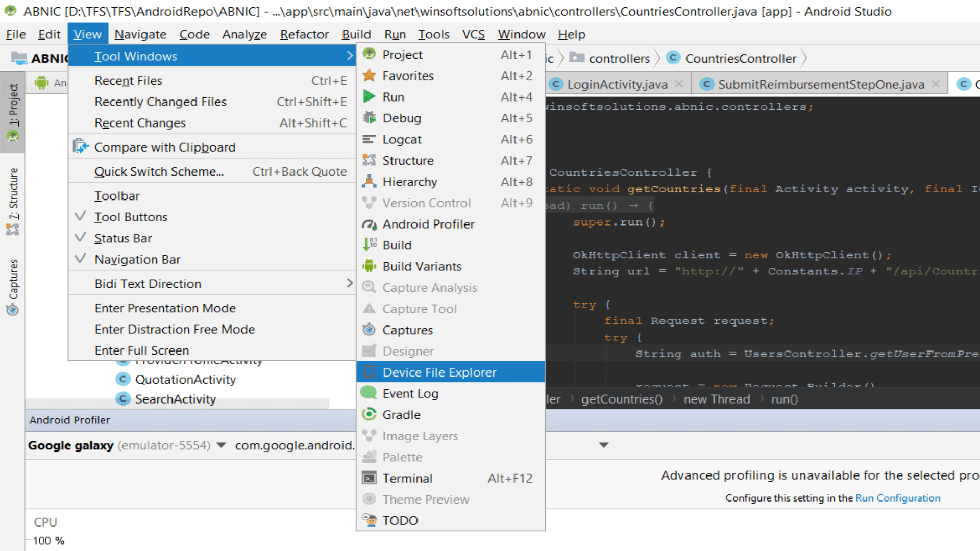
Task: Open the Navigate menu
Action: coord(140,34)
